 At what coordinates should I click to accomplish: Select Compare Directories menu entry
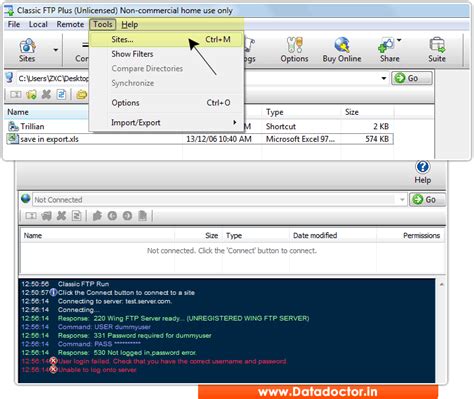[x=167, y=69]
